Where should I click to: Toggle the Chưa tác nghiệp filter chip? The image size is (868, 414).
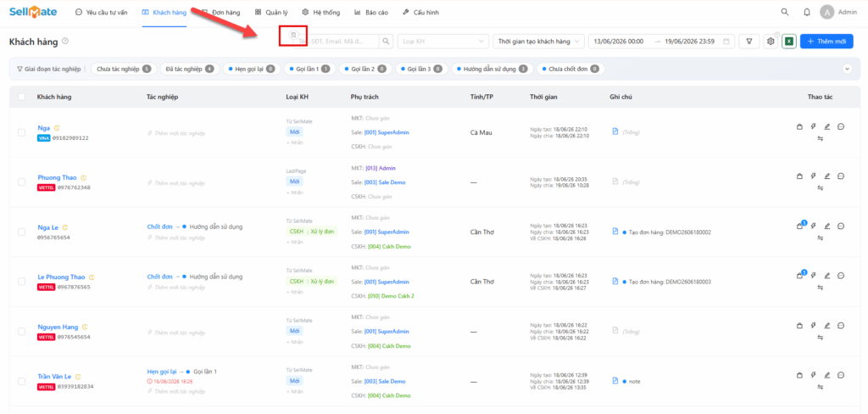pos(124,70)
